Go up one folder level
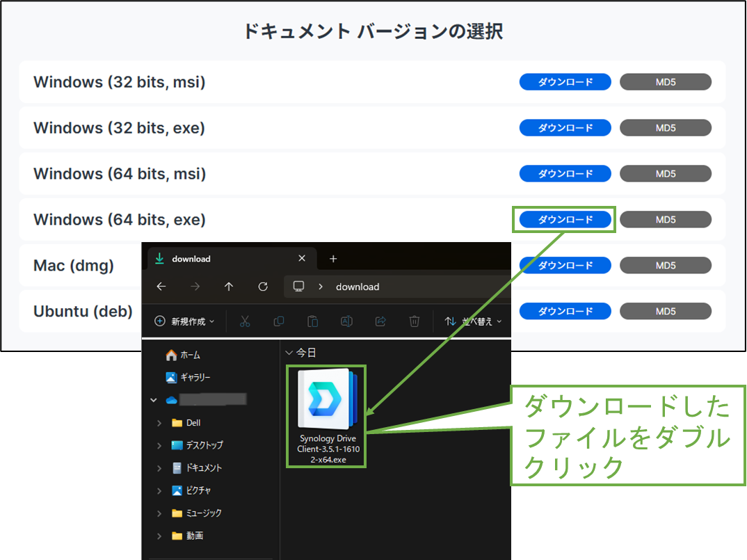This screenshot has height=560, width=747. pos(229,287)
